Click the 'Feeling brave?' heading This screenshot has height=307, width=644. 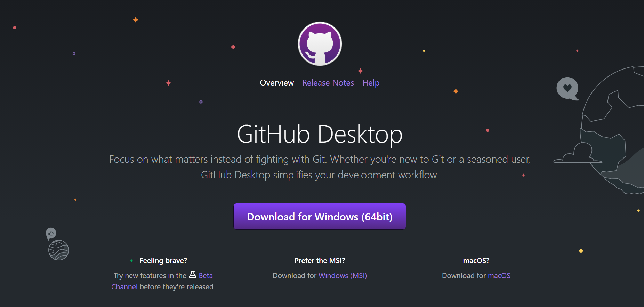tap(163, 260)
